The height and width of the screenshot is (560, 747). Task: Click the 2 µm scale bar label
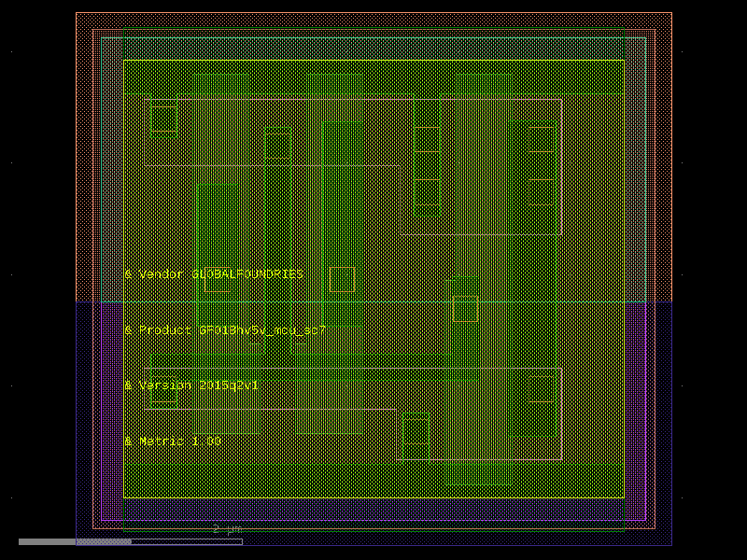tap(227, 529)
